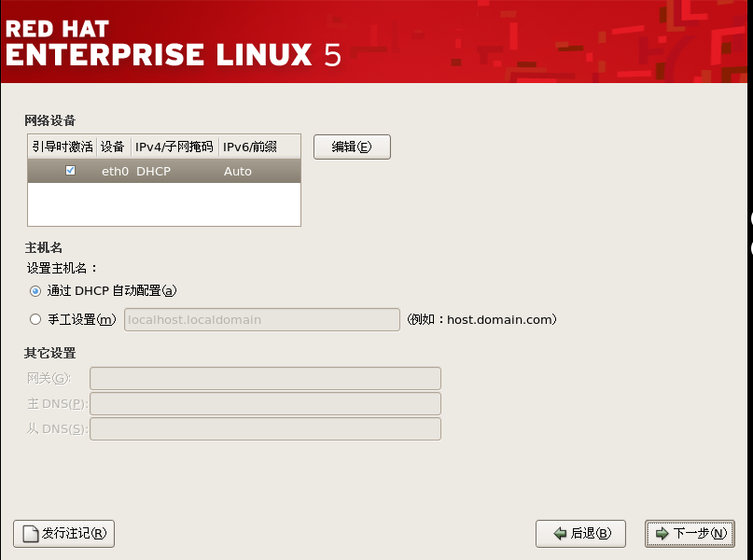Click the 从 DNS(S) input field
Image resolution: width=753 pixels, height=560 pixels.
coord(265,429)
